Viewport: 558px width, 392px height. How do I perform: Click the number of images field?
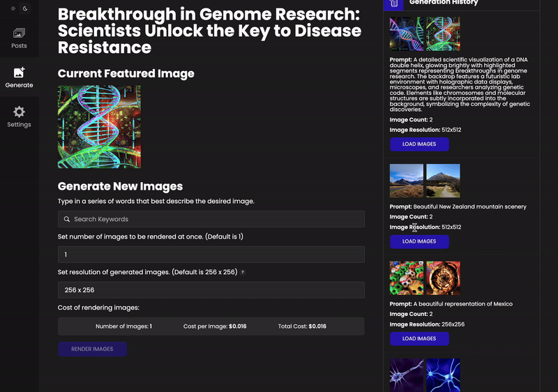click(211, 255)
